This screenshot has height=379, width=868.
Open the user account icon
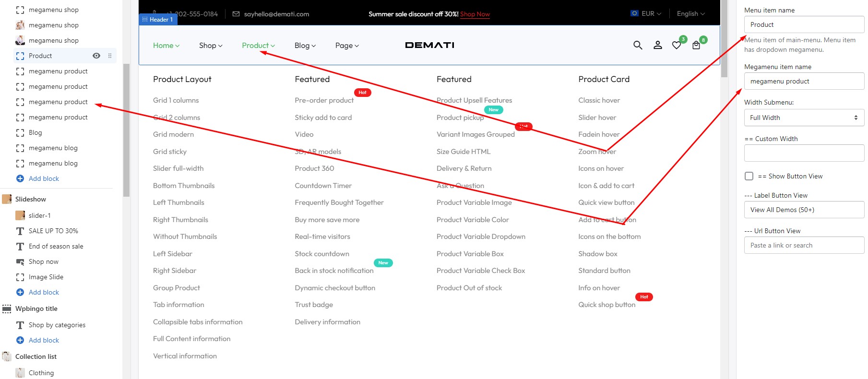pyautogui.click(x=657, y=45)
